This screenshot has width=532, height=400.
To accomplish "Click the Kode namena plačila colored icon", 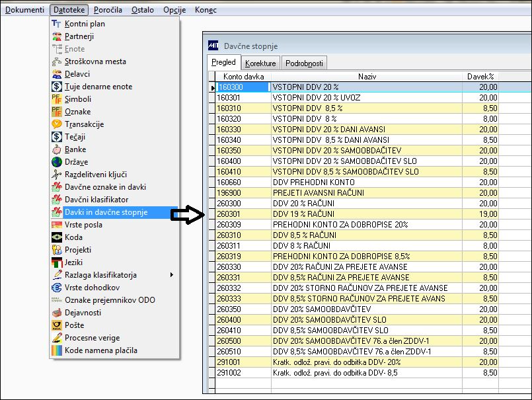I will pyautogui.click(x=56, y=350).
